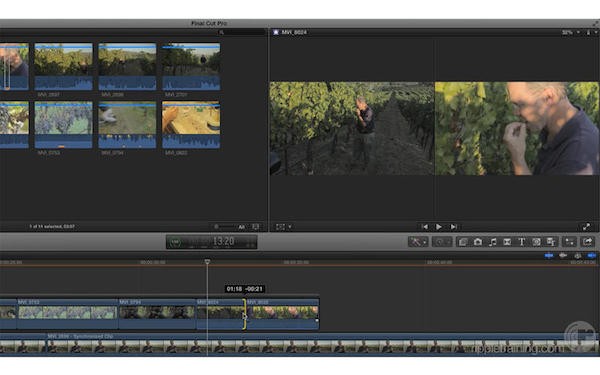Image resolution: width=600 pixels, height=375 pixels.
Task: Select the yellow crate browser clip
Action: click(x=191, y=125)
